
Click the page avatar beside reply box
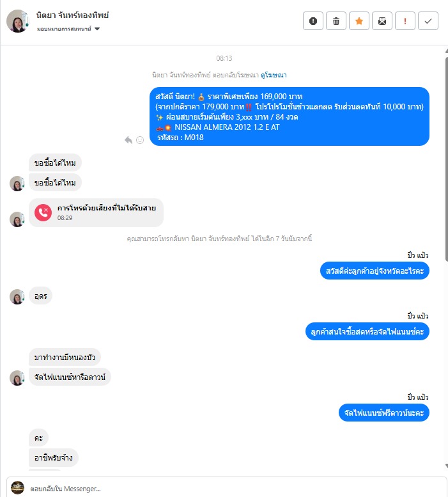tap(17, 488)
